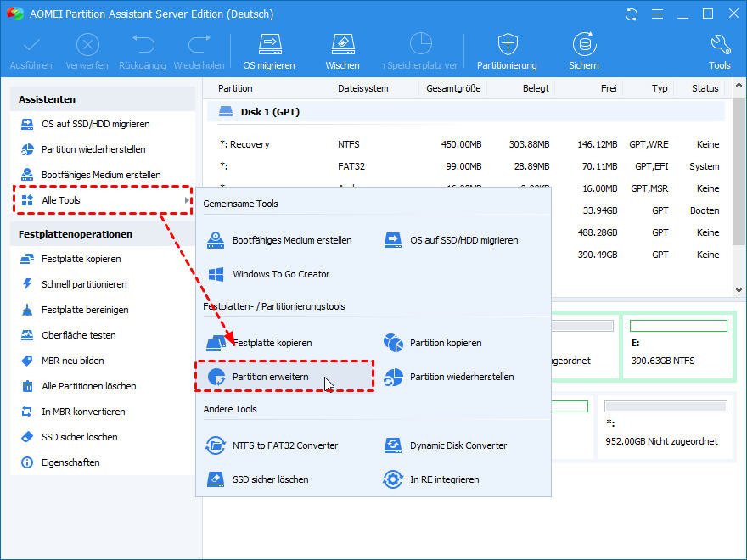Click the Frei column header
Screen dimensions: 747x560
[609, 88]
